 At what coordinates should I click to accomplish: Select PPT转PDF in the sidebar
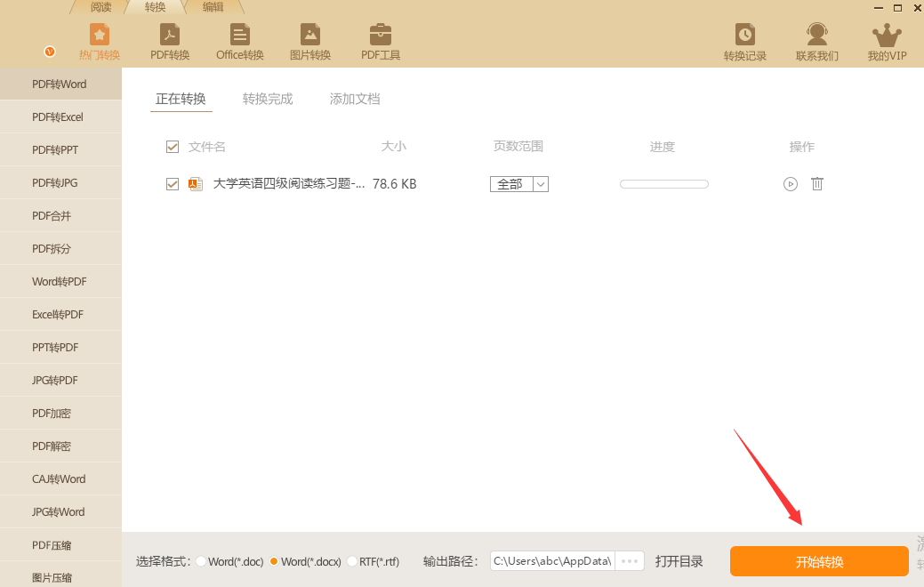coord(60,347)
